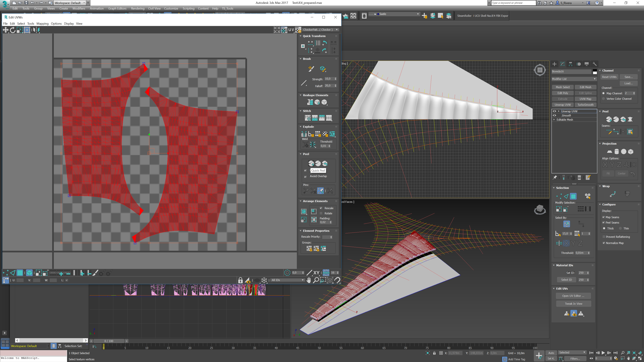Open the Rendering menu

pos(138,9)
